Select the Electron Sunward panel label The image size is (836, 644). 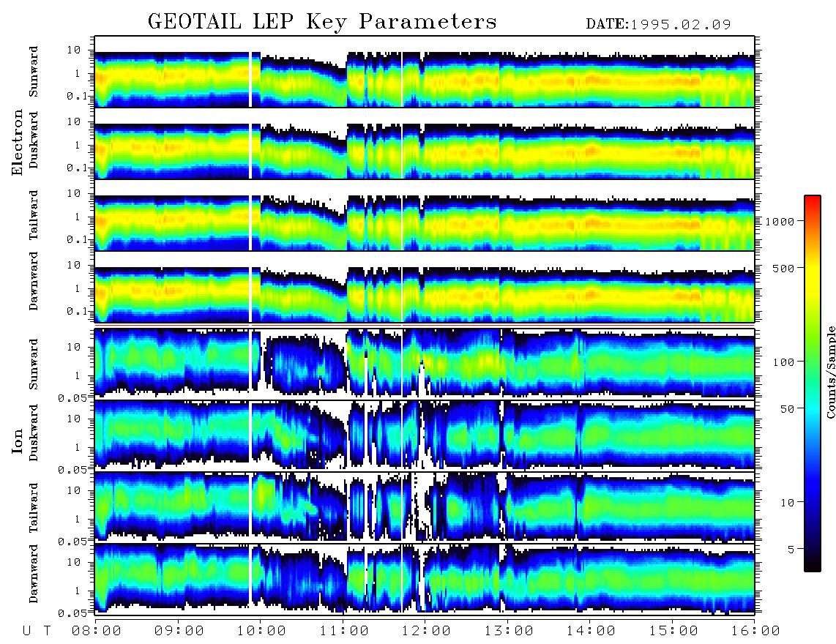pos(34,72)
